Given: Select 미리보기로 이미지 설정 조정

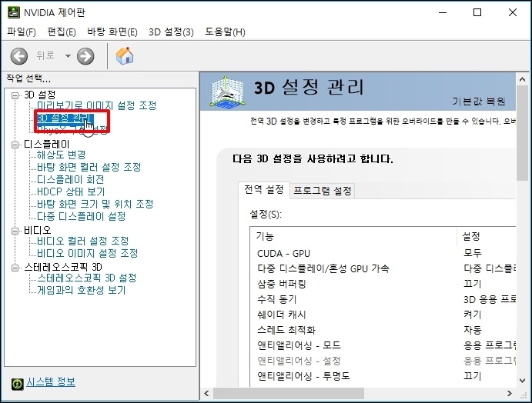Looking at the screenshot, I should pyautogui.click(x=97, y=105).
